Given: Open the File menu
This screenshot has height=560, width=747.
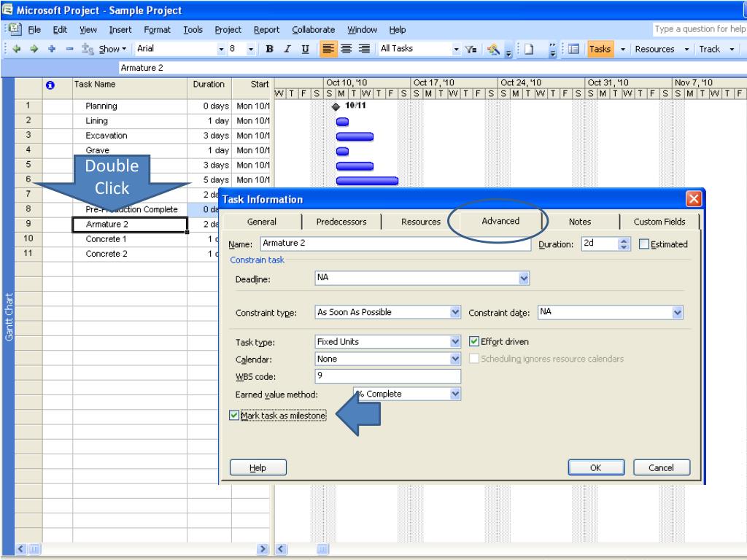Looking at the screenshot, I should tap(34, 29).
